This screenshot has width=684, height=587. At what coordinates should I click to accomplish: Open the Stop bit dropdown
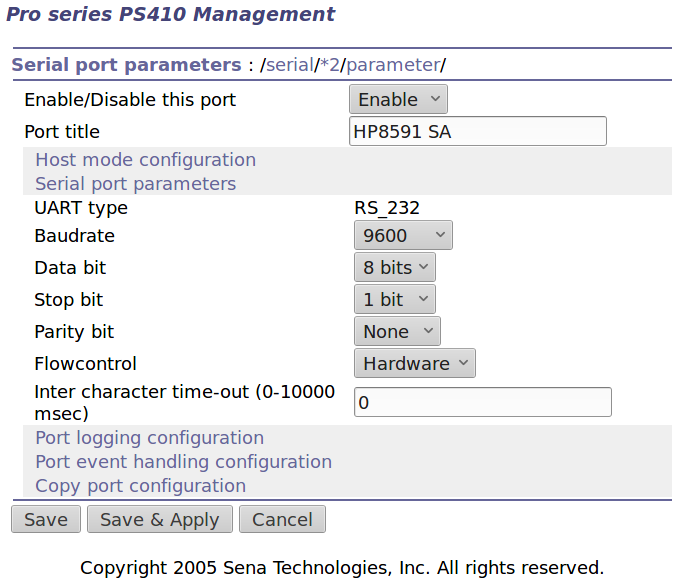coord(394,300)
